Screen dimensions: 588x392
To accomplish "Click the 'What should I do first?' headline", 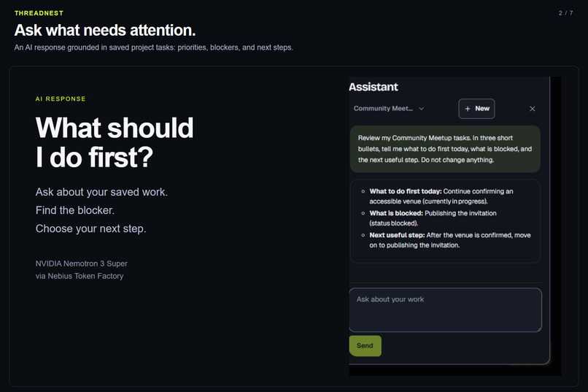I will [115, 142].
